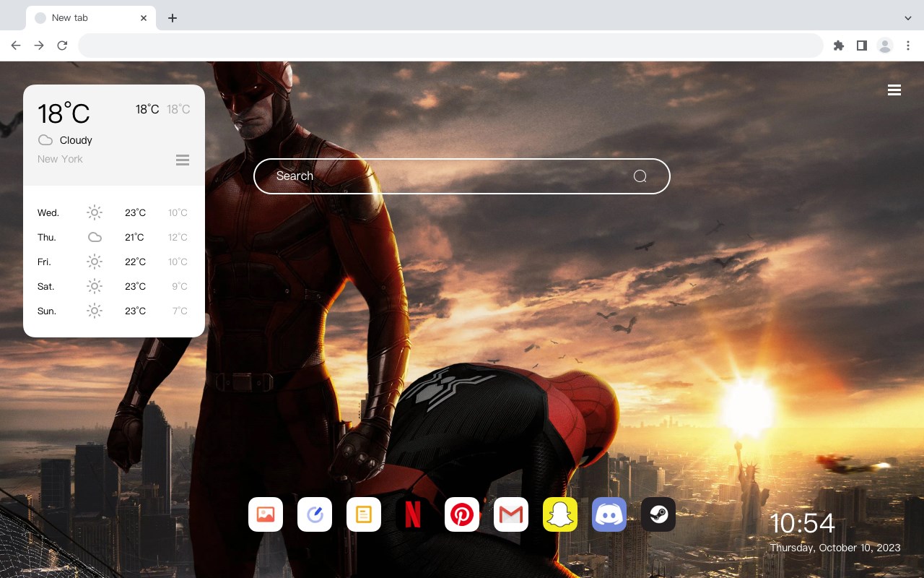Click the sun icon in the Wed. row

point(95,212)
